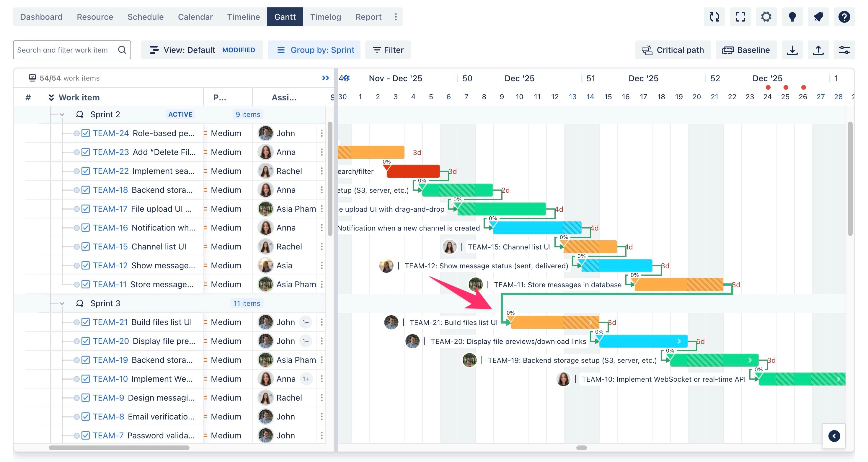Open settings gear icon
868x462 pixels.
click(766, 17)
